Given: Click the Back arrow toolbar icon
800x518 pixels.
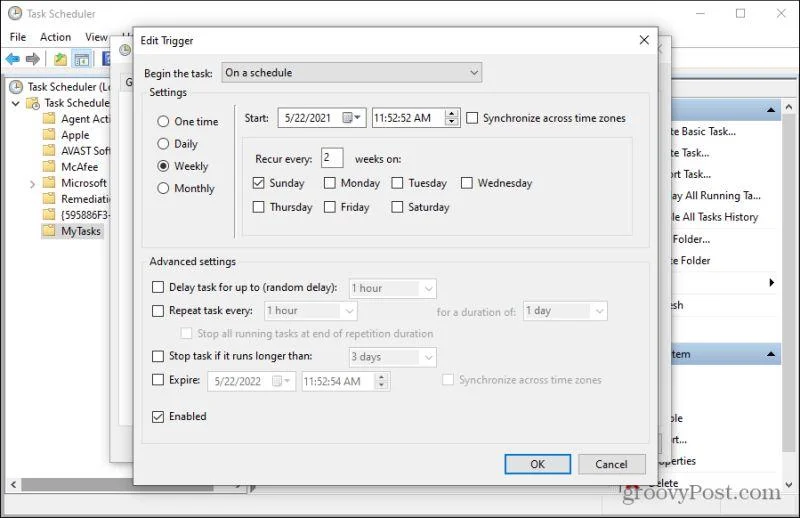Looking at the screenshot, I should [x=13, y=59].
